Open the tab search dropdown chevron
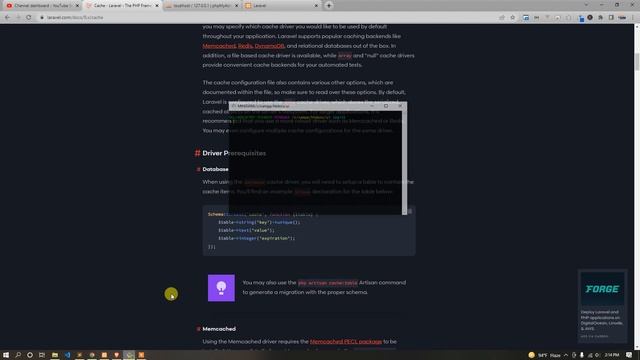640x360 pixels. click(x=587, y=5)
